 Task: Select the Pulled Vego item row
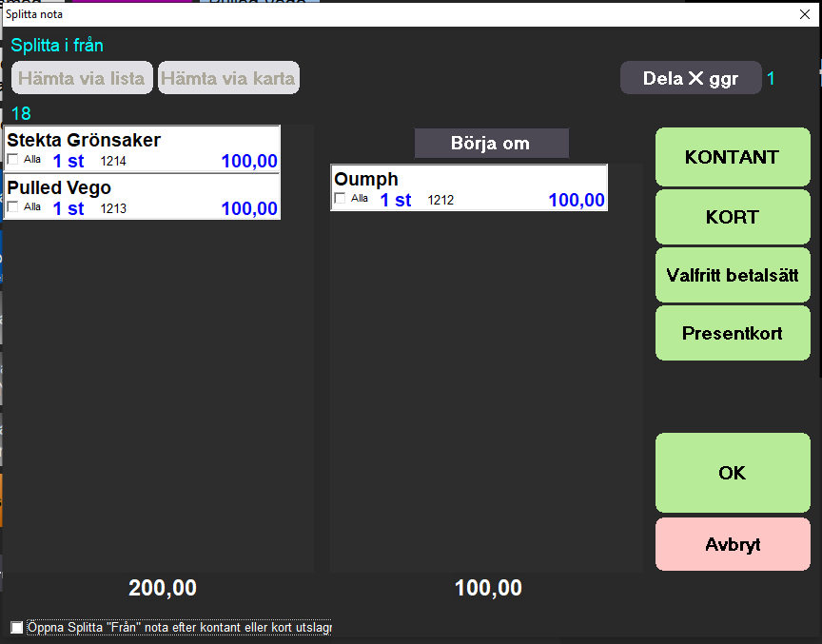[x=143, y=188]
